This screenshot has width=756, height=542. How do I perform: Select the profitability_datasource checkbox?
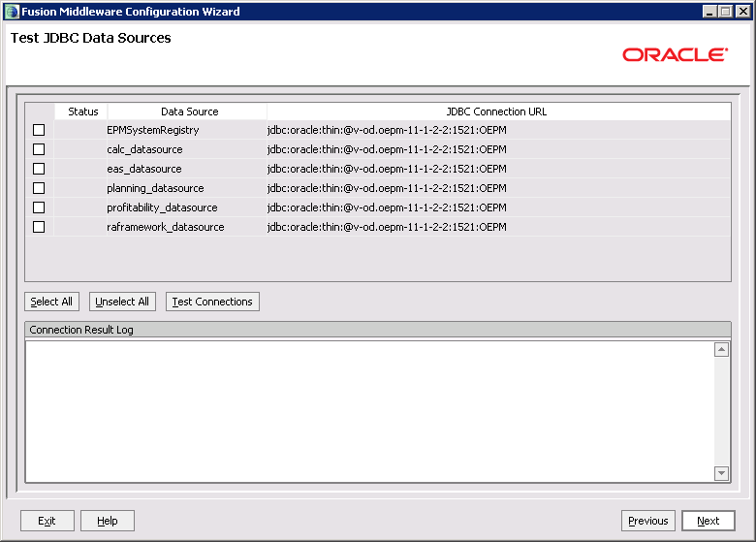pyautogui.click(x=39, y=207)
